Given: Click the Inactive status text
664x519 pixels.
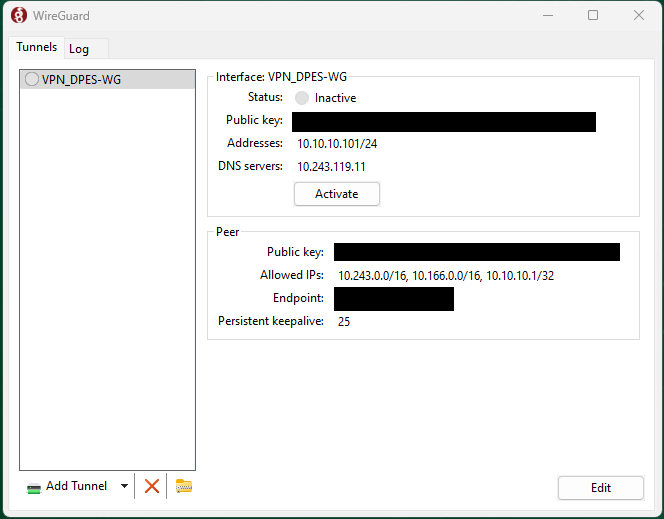Looking at the screenshot, I should pyautogui.click(x=335, y=98).
